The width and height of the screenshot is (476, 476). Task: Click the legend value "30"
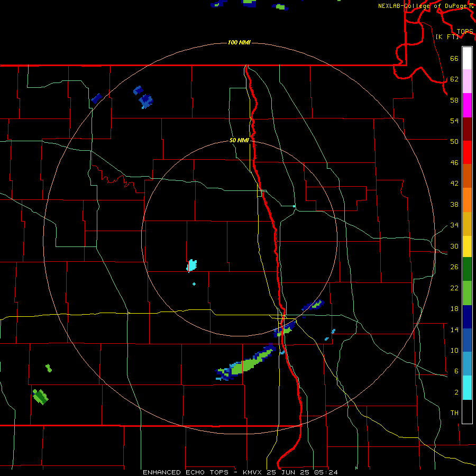[454, 246]
